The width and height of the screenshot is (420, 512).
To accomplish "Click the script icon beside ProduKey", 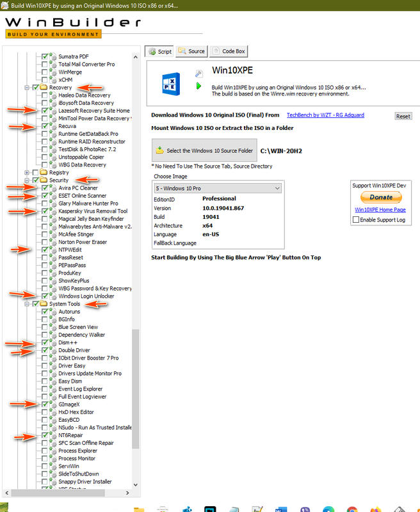I will pos(53,273).
